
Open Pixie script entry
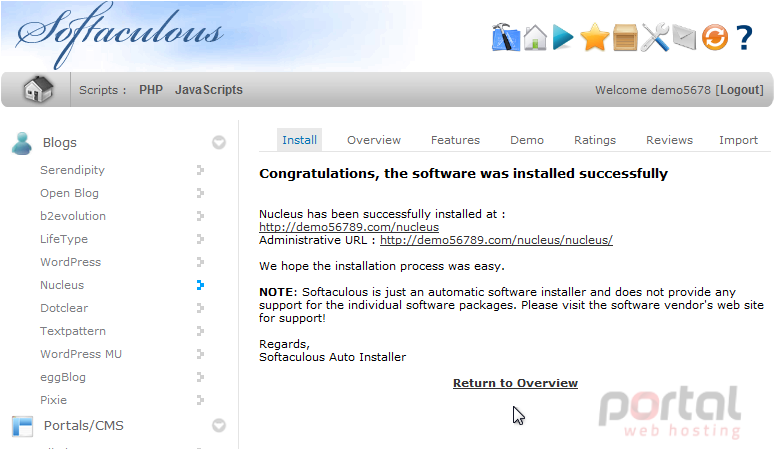[x=53, y=400]
